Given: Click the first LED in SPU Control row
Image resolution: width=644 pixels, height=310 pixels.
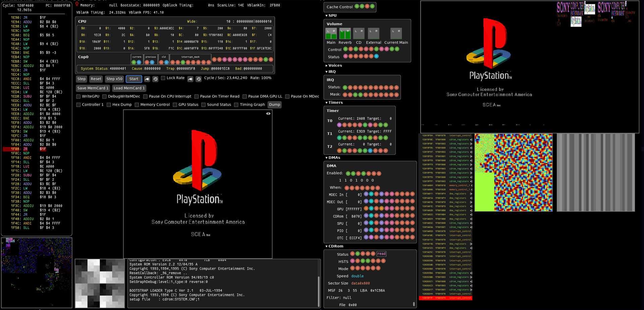Looking at the screenshot, I should [x=345, y=49].
